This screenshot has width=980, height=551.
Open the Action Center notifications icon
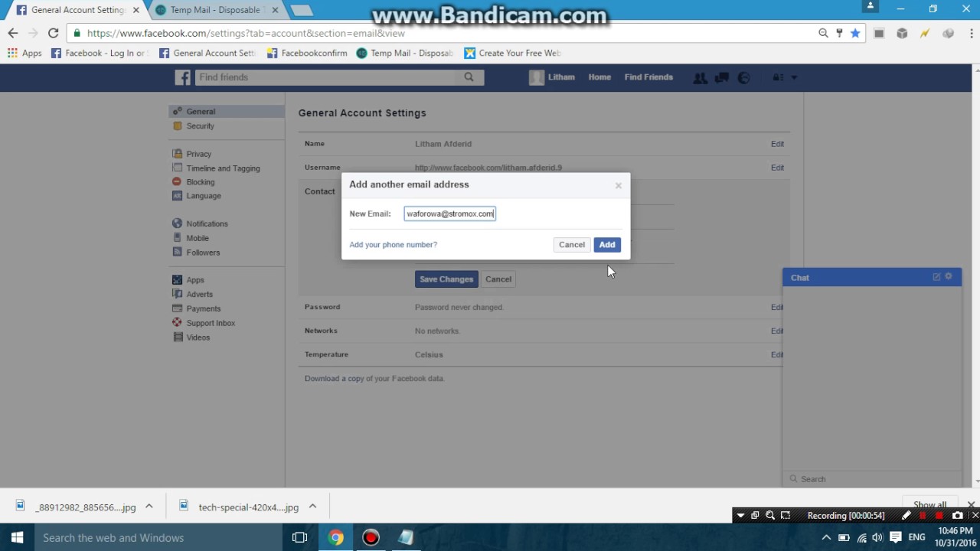coord(895,538)
